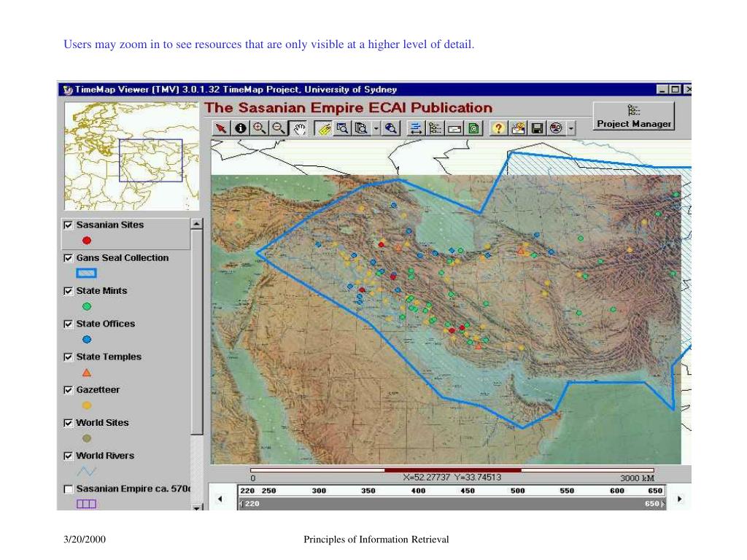Image resolution: width=747 pixels, height=560 pixels.
Task: Uncheck the State Offices layer
Action: coord(68,324)
